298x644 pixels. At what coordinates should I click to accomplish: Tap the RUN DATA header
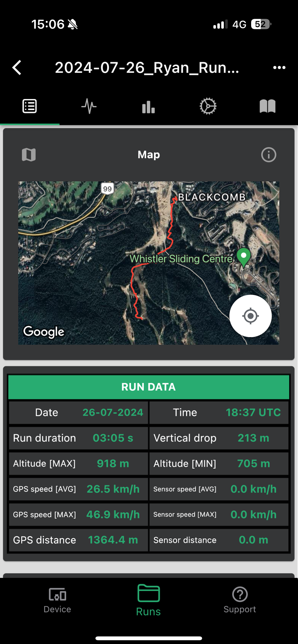149,387
